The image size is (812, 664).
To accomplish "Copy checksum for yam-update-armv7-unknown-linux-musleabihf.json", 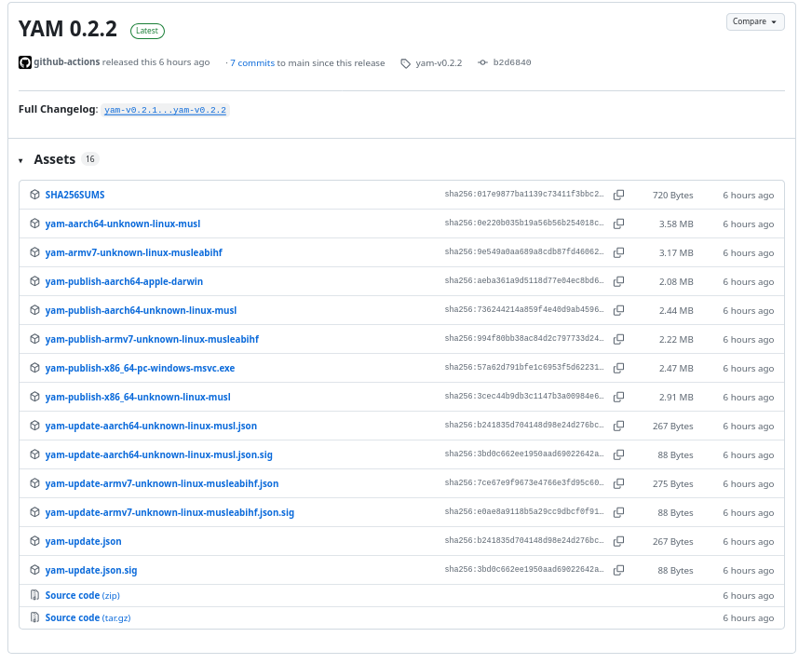I will pyautogui.click(x=618, y=483).
